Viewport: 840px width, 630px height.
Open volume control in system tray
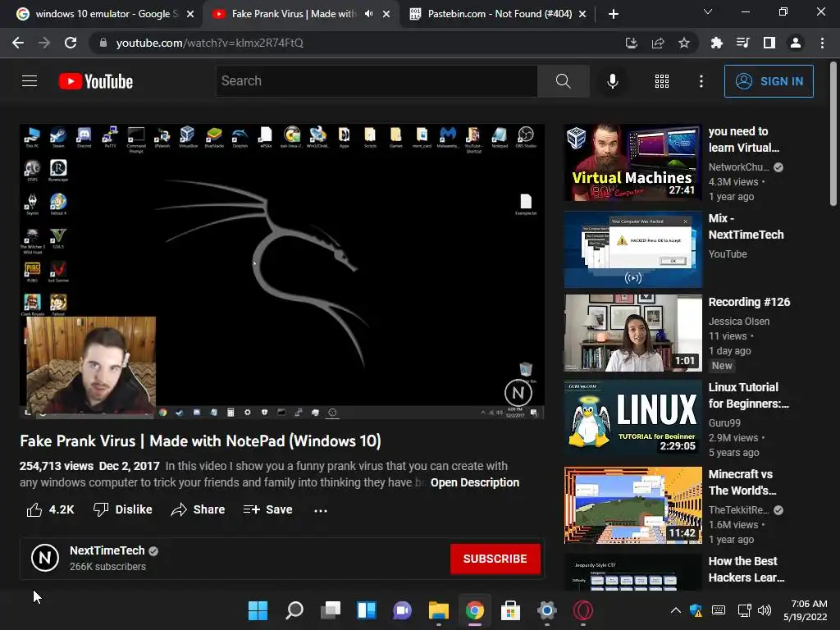point(765,610)
